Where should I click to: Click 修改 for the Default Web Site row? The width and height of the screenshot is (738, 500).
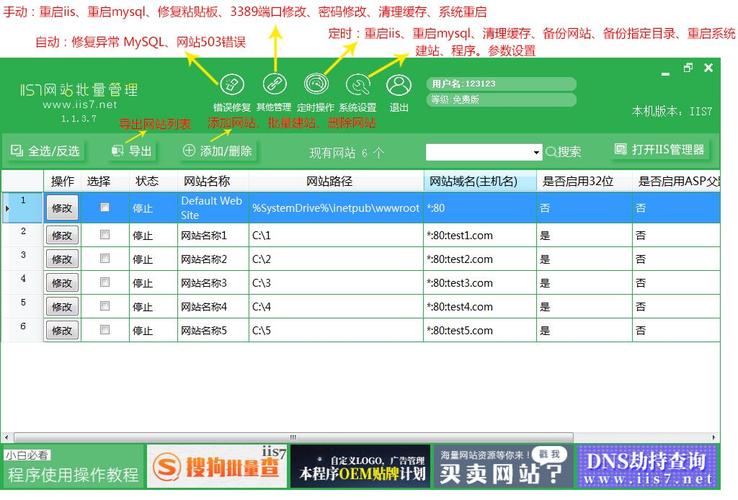tap(62, 208)
